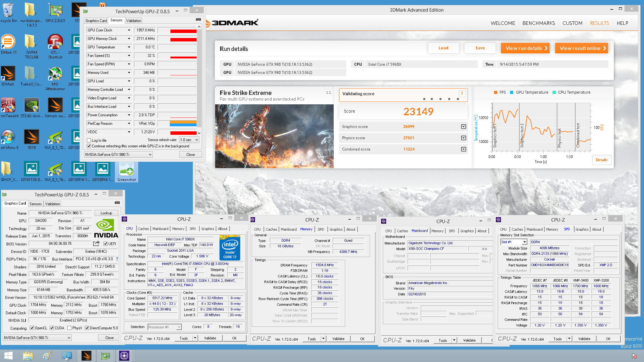Open the GPU selector in GPU-Z Sensors window
The image size is (644, 362).
click(118, 155)
